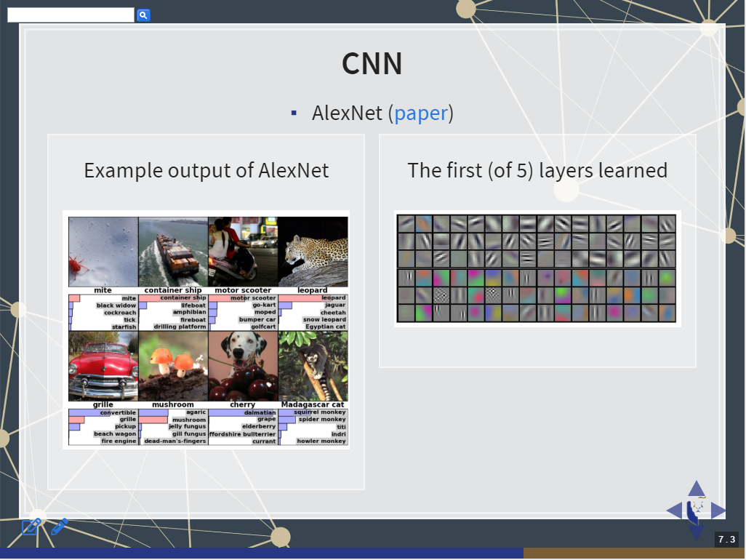This screenshot has width=746, height=560.
Task: Open the AlexNet paper link
Action: click(421, 113)
